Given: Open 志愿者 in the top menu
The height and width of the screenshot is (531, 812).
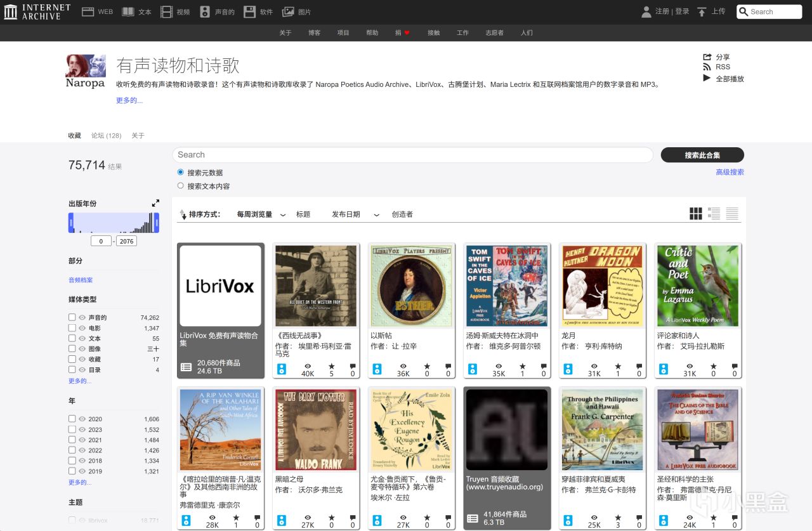Looking at the screenshot, I should click(x=495, y=33).
